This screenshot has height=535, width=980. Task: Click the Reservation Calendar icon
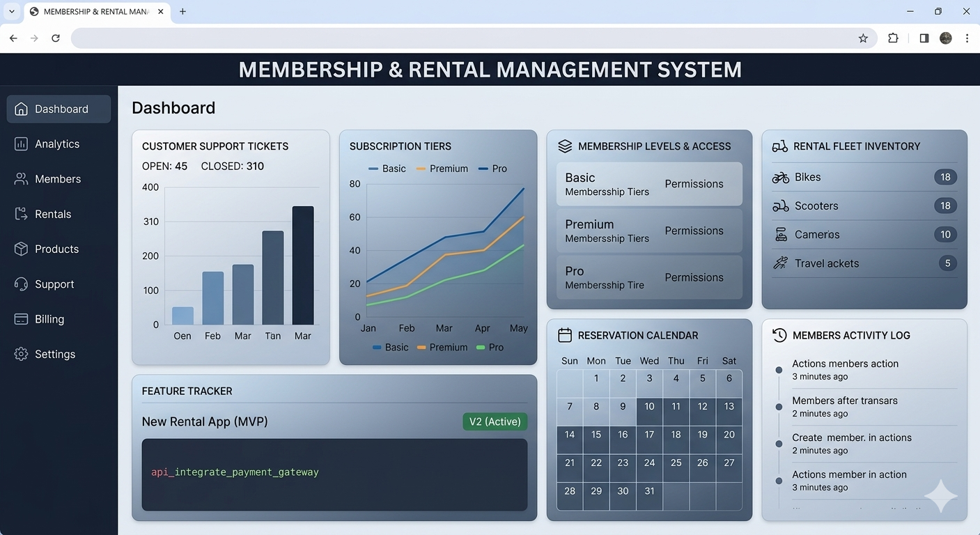pos(565,335)
